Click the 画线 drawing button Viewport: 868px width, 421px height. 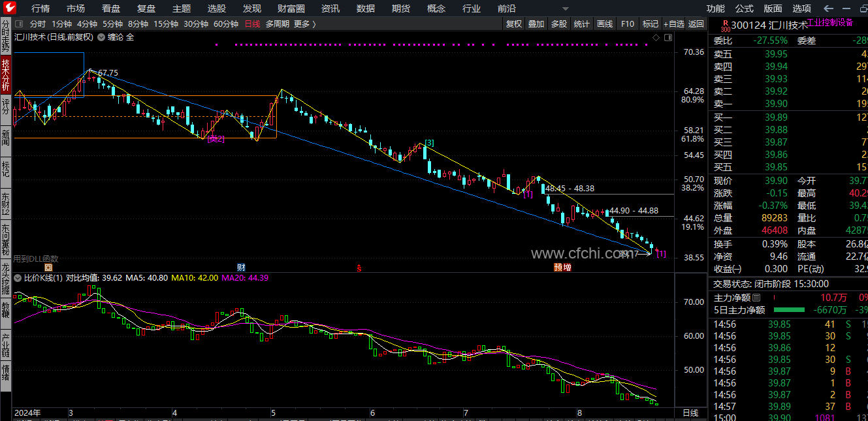pyautogui.click(x=605, y=24)
